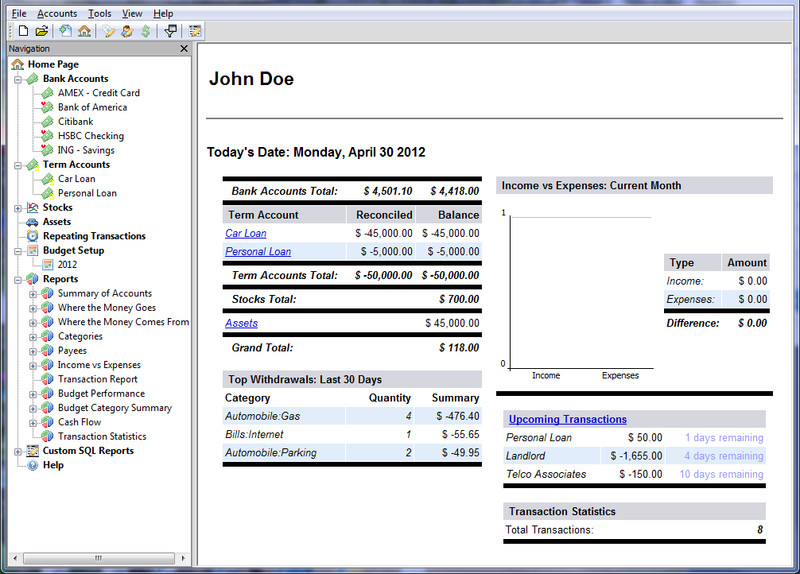Click the AMEX - Credit Card account icon
The width and height of the screenshot is (800, 574).
click(47, 93)
